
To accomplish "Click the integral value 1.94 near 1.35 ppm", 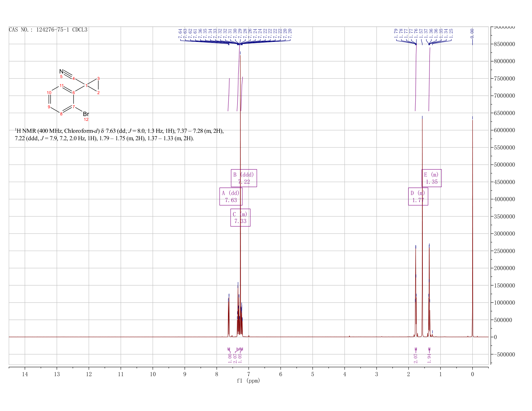I will coord(429,358).
